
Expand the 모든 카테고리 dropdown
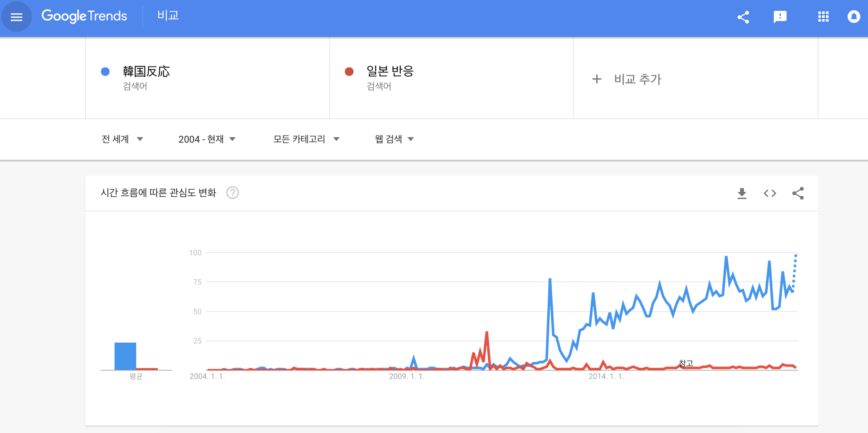[306, 139]
